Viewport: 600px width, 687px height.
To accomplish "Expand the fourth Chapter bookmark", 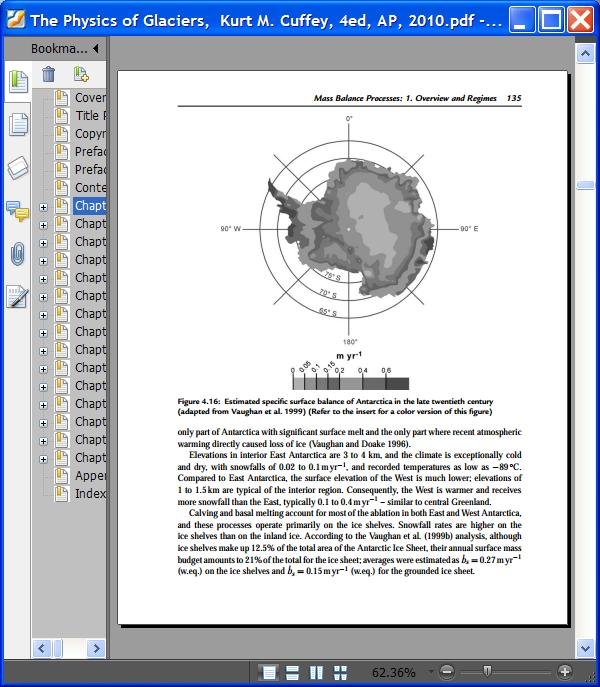I will (43, 261).
